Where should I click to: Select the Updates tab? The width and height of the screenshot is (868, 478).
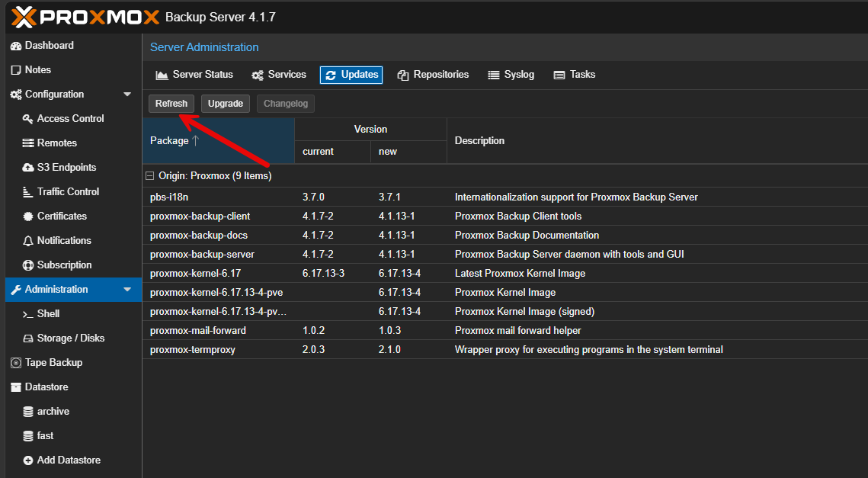(351, 75)
